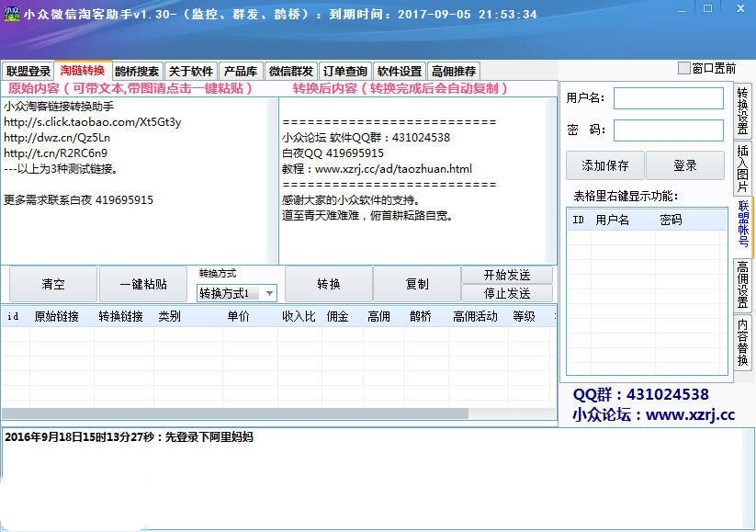
Task: Click the 添加保存 button
Action: tap(605, 165)
